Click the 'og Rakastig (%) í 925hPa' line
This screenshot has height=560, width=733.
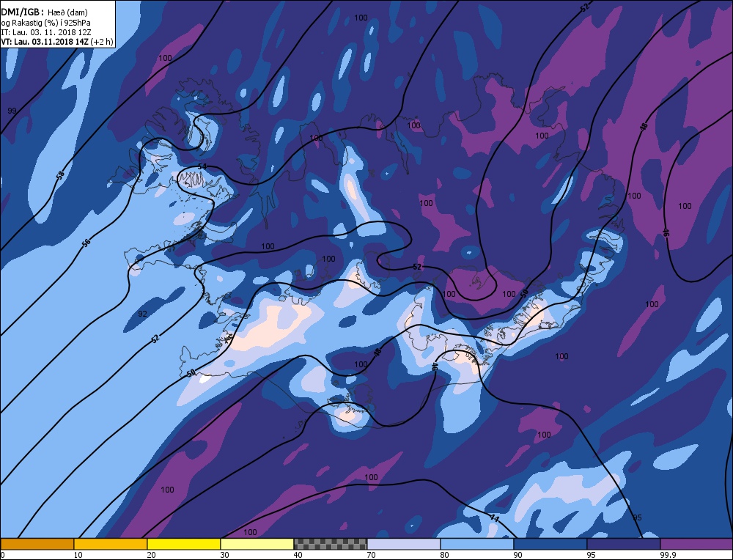45,23
